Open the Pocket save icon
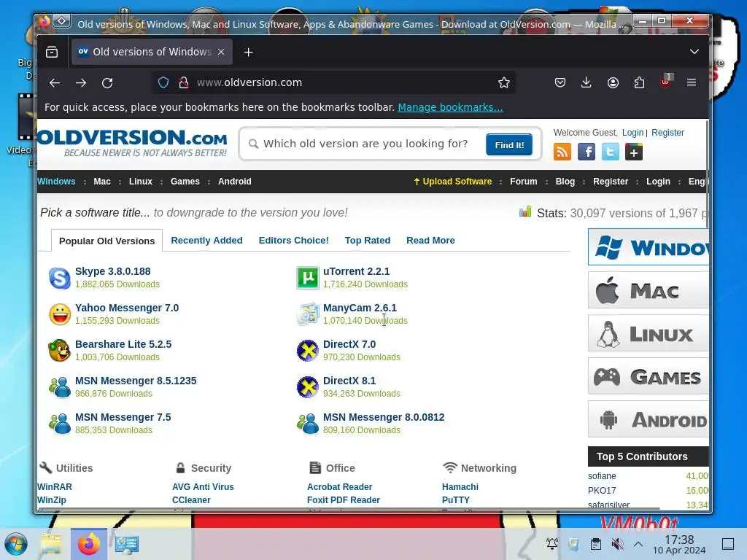 tap(560, 82)
